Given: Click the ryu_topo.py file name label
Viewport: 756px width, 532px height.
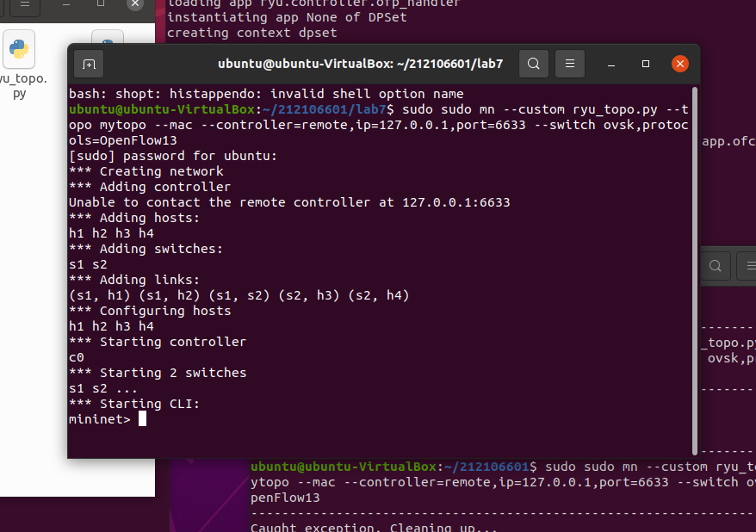Looking at the screenshot, I should pyautogui.click(x=22, y=85).
